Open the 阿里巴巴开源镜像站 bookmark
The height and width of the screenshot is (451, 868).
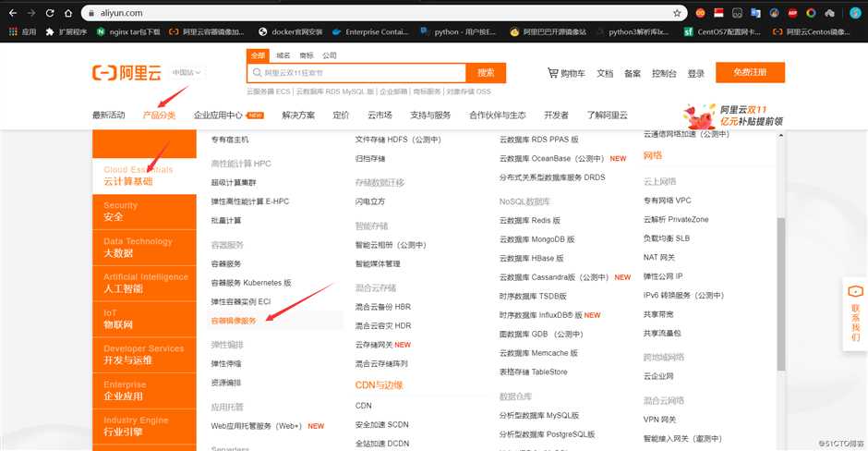click(548, 32)
